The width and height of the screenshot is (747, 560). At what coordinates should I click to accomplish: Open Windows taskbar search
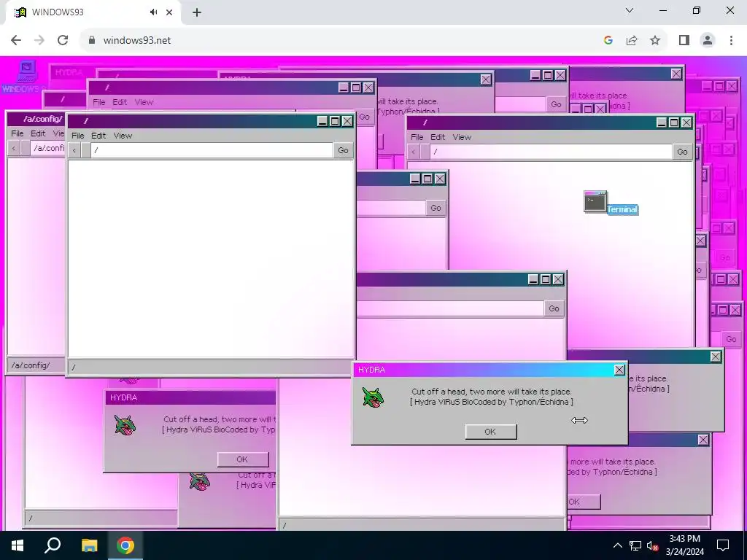53,545
